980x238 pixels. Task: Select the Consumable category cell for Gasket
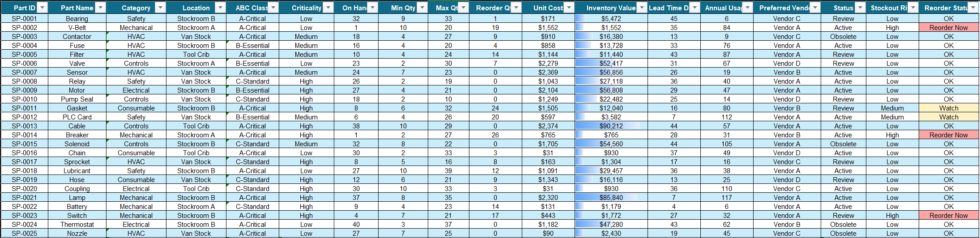coord(136,108)
